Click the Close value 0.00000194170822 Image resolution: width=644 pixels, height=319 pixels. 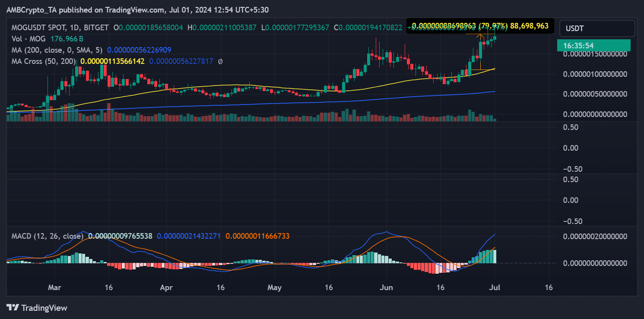[370, 28]
